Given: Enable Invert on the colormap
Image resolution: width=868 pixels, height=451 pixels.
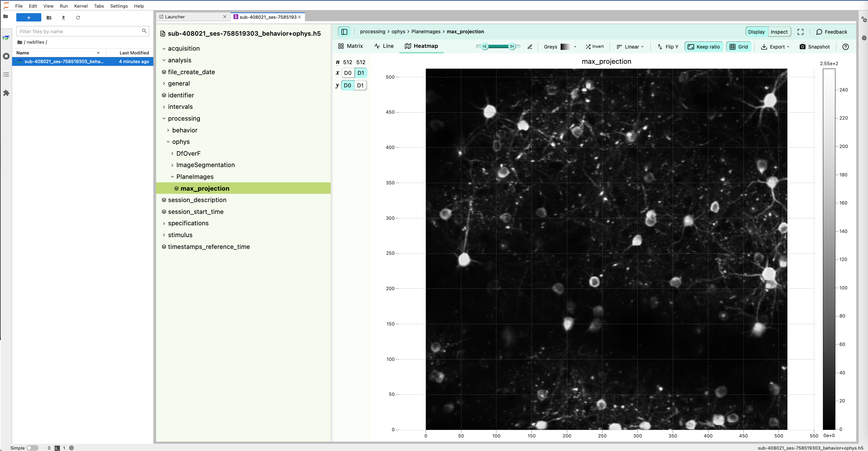Looking at the screenshot, I should (594, 46).
